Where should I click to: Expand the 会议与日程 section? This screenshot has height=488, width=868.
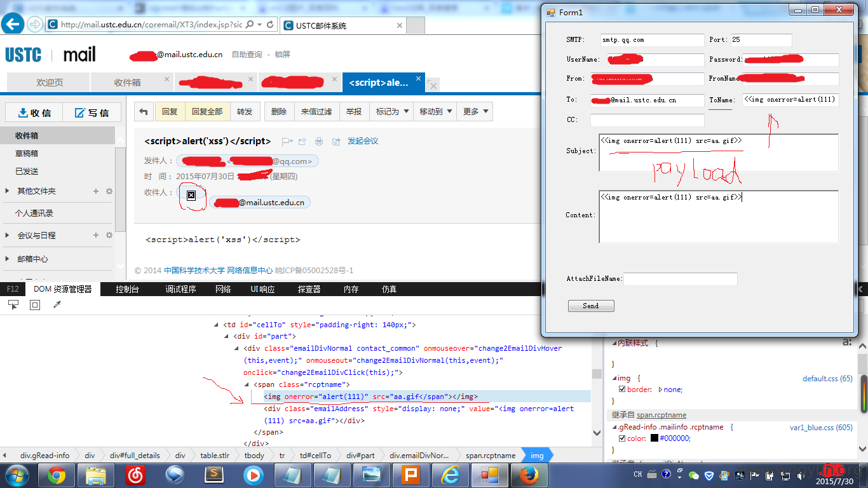coord(8,235)
